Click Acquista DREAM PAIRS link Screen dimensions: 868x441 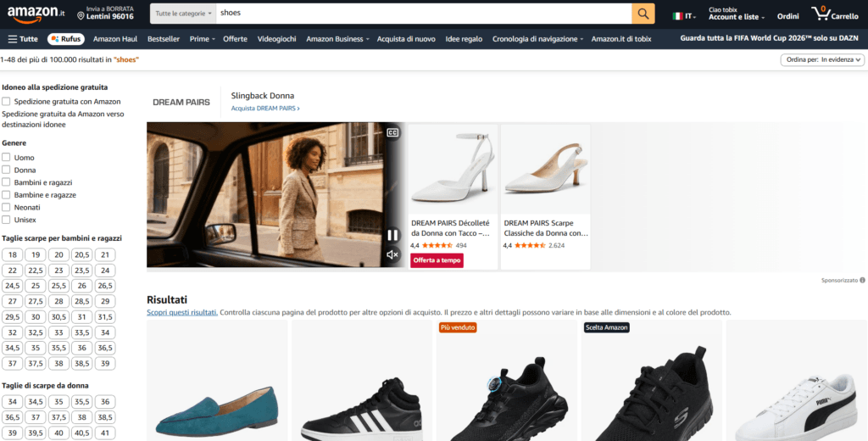265,109
